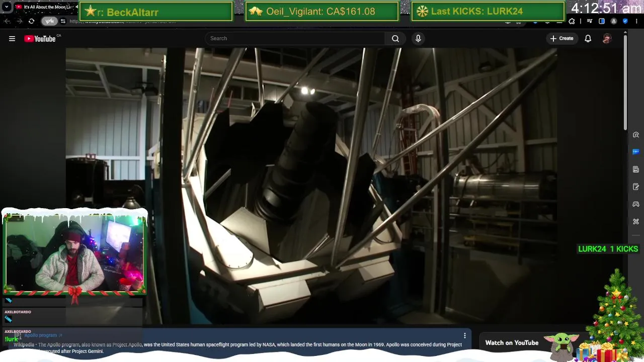This screenshot has width=644, height=362.
Task: Click the '4:12:51 am' clock overlay
Action: click(606, 9)
